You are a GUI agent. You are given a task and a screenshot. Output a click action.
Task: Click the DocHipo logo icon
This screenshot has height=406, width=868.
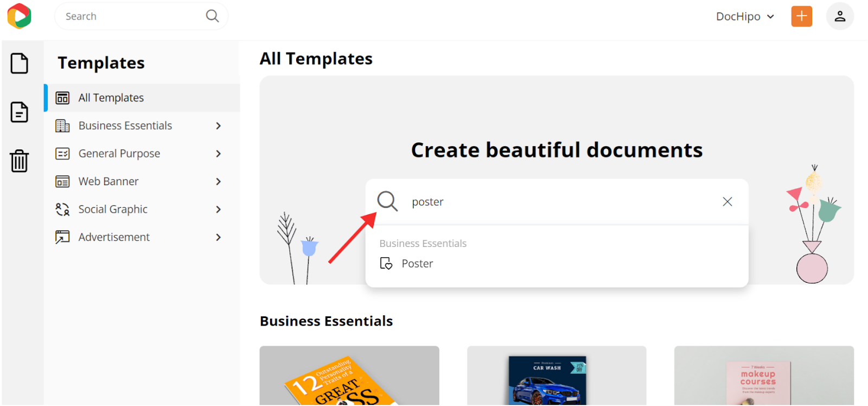click(19, 16)
